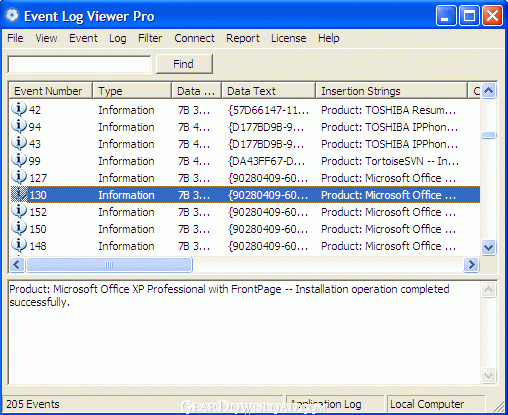Select event number 42 row
508x415 pixels.
(x=245, y=110)
